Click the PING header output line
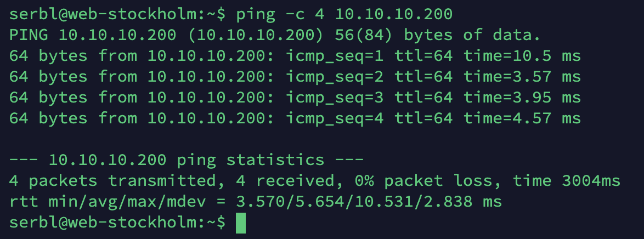 (x=274, y=36)
